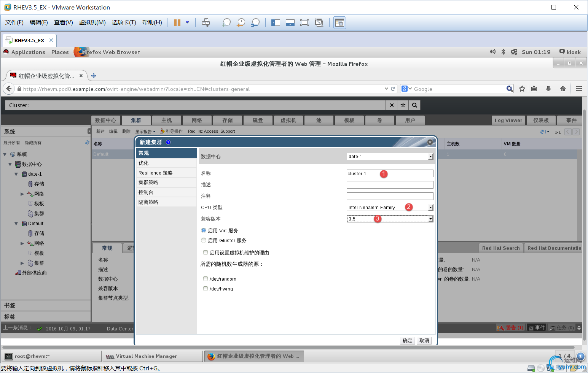Click the GNOME volume speaker icon
This screenshot has height=373, width=588.
pos(492,52)
